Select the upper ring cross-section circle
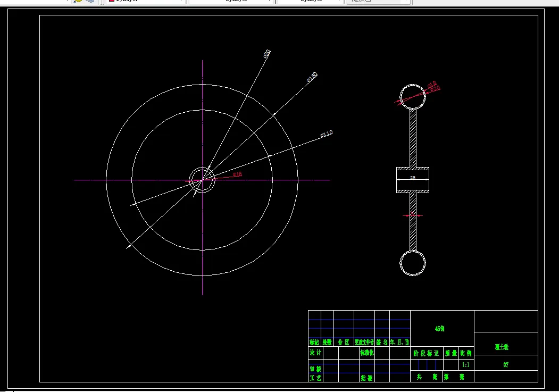Image resolution: width=559 pixels, height=392 pixels. [x=413, y=97]
